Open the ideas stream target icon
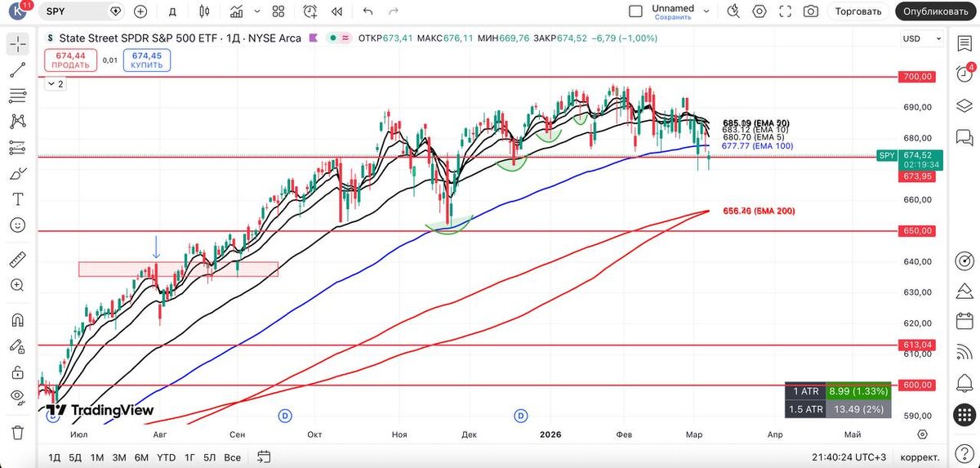The height and width of the screenshot is (468, 980). coord(965,261)
